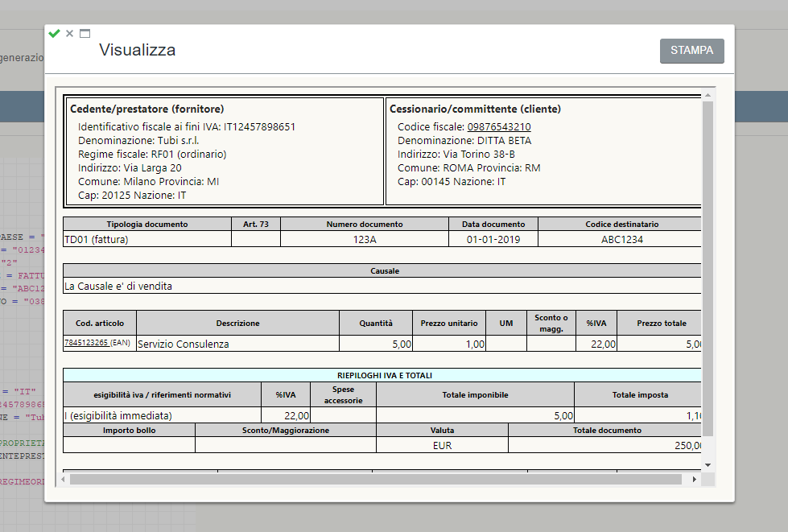This screenshot has height=532, width=788.
Task: Confirm with the green checkmark icon
Action: click(54, 34)
